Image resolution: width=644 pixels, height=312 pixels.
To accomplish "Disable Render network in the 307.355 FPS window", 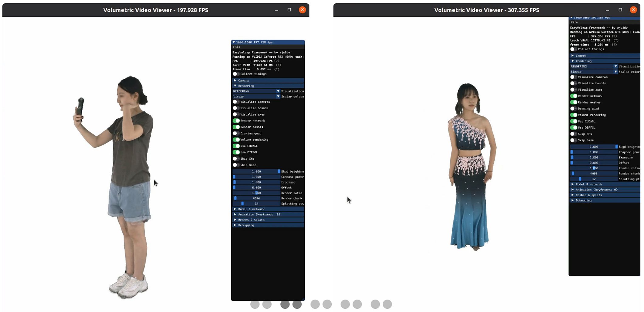I will coord(574,96).
